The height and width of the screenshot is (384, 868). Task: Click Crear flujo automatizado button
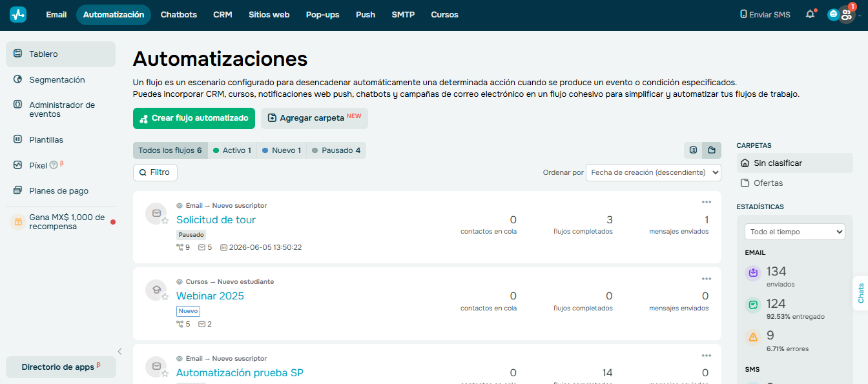click(x=194, y=118)
